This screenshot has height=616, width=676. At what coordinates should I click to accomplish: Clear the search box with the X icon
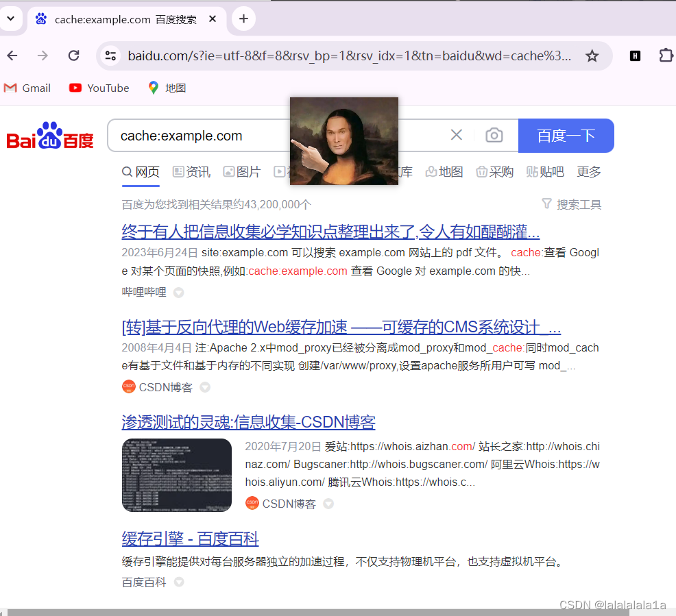pos(457,135)
